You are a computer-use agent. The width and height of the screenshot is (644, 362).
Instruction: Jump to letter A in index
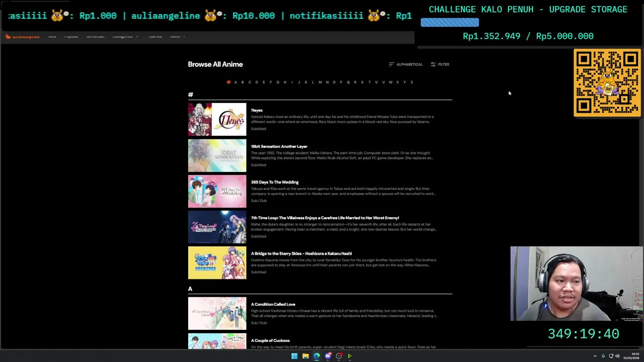tap(235, 82)
